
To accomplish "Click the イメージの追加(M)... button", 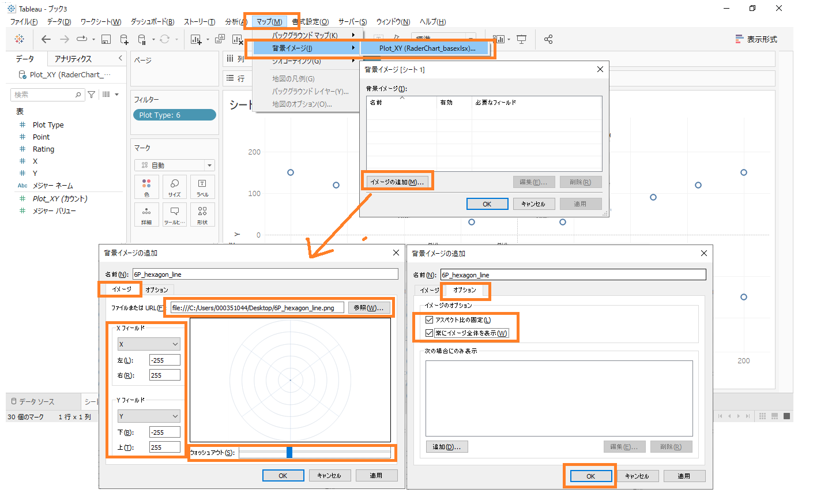I will pyautogui.click(x=397, y=182).
